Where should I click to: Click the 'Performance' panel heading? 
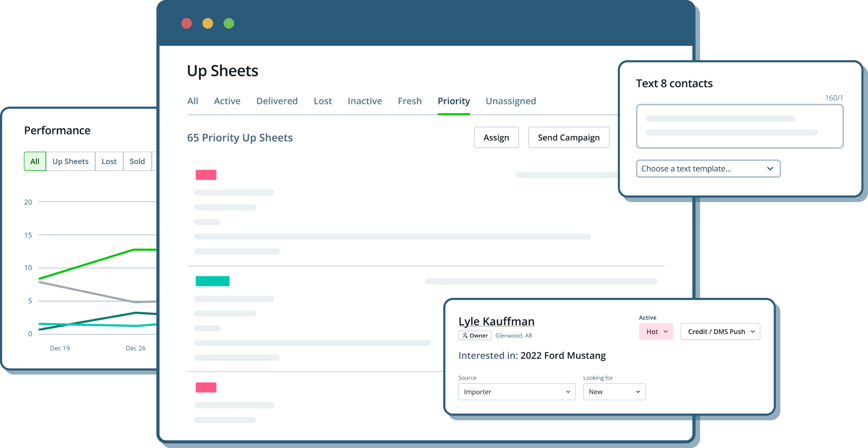click(57, 130)
